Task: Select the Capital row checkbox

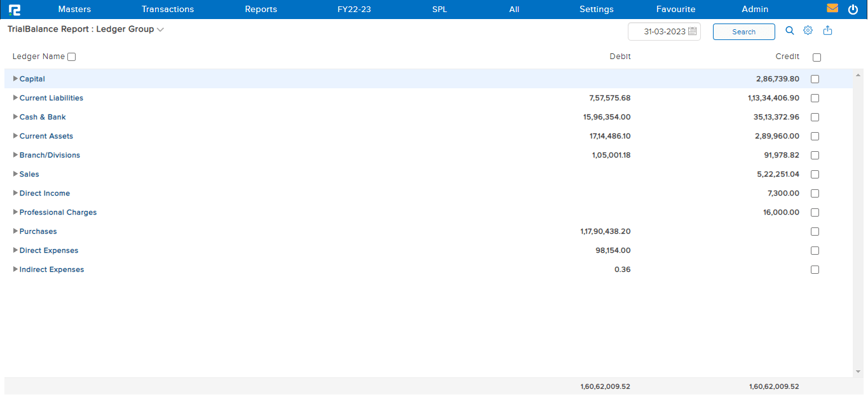Action: (x=815, y=79)
